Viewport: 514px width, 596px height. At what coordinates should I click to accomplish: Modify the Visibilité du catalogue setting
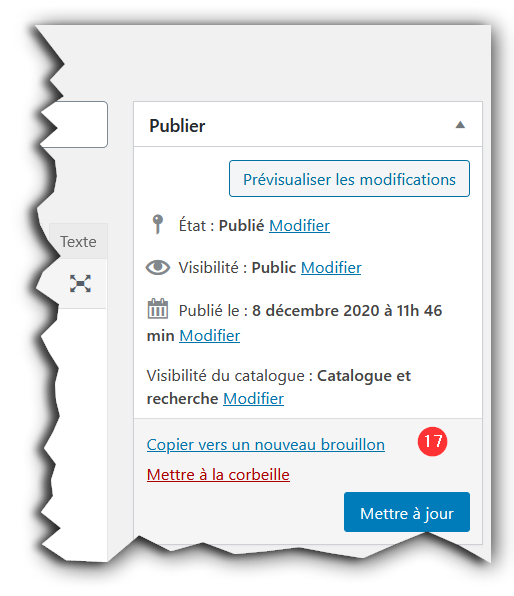click(x=253, y=399)
